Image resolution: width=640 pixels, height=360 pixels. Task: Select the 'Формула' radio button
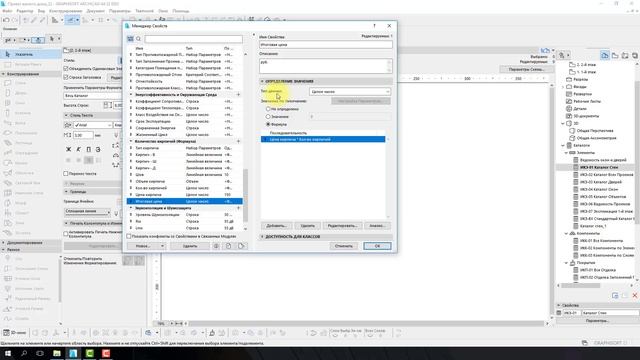(268, 124)
